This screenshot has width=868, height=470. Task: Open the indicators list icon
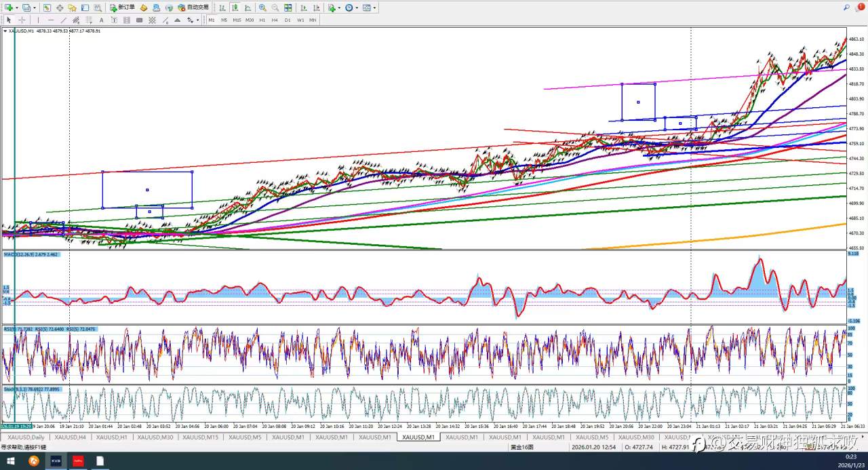[332, 7]
